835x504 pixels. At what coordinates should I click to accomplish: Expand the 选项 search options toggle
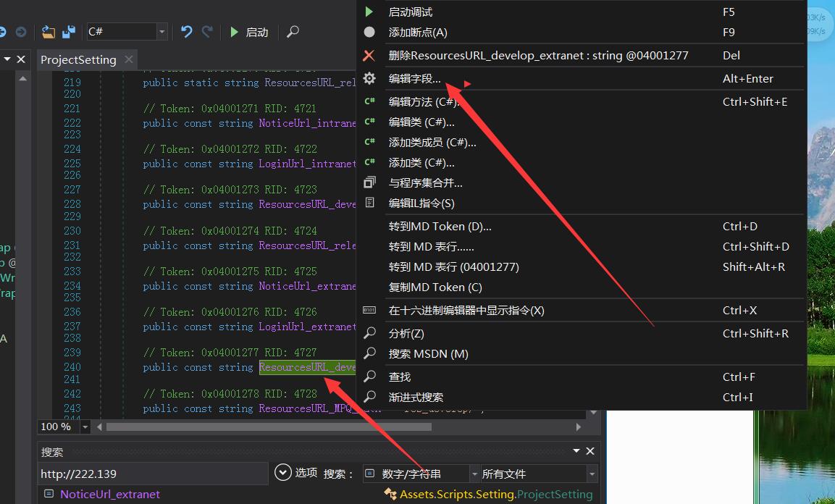(x=283, y=473)
